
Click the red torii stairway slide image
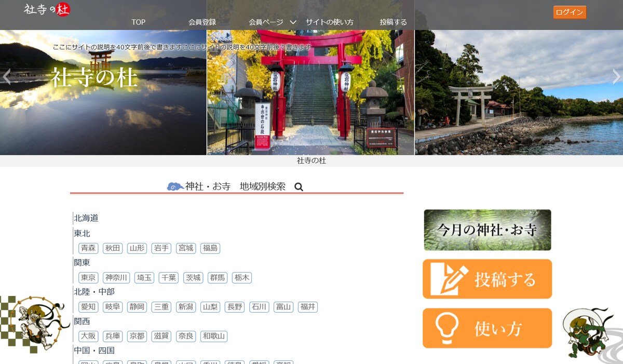click(x=310, y=92)
